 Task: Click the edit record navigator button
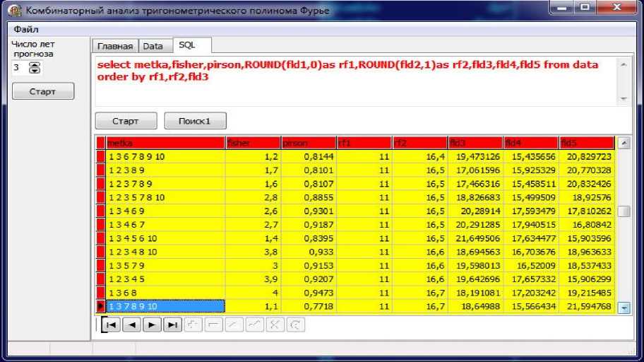coord(234,325)
